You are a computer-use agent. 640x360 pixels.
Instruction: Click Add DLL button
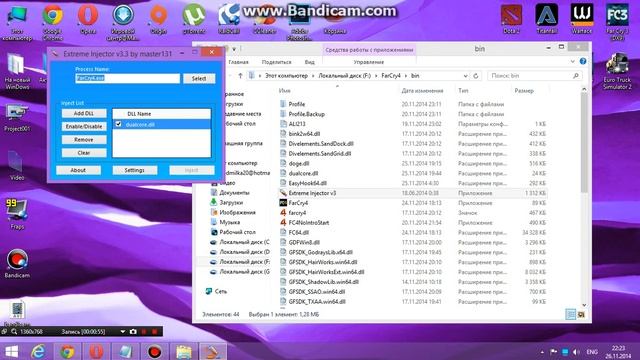tap(84, 113)
